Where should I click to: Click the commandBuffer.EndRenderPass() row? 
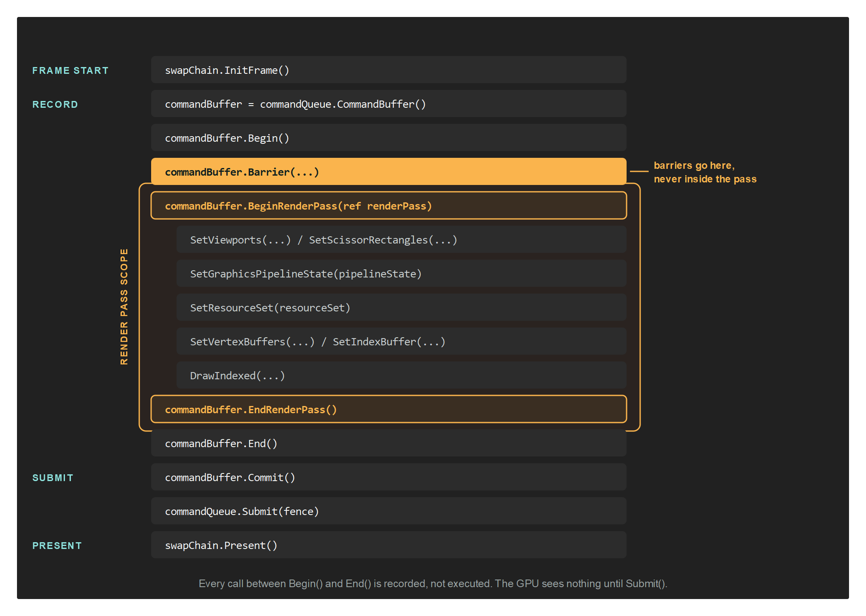[x=388, y=409]
